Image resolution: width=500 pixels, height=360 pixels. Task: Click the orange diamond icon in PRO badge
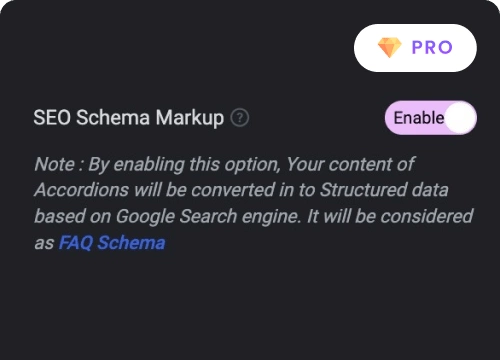[x=389, y=47]
